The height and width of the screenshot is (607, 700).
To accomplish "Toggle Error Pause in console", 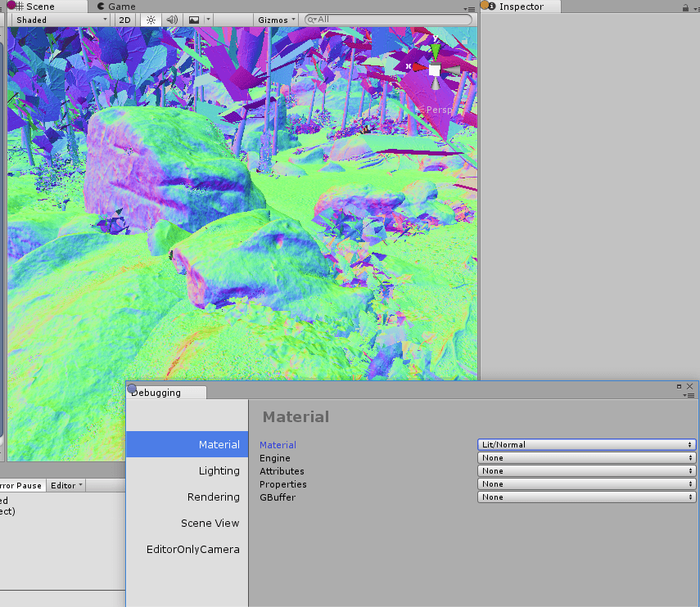I will click(20, 485).
